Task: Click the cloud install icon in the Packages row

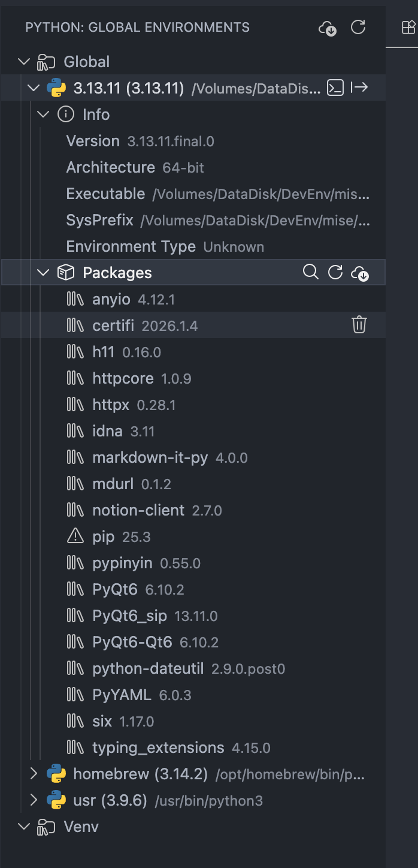Action: pos(360,273)
